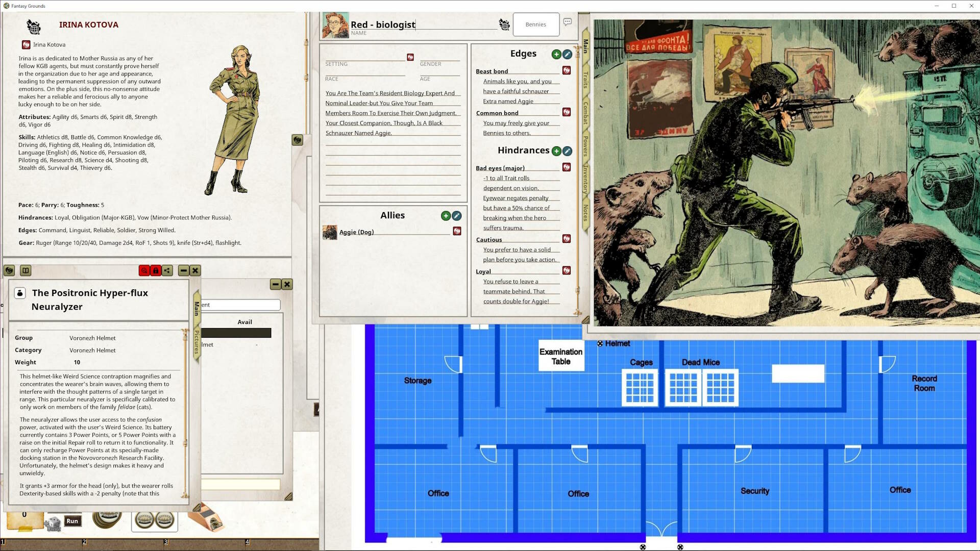Minimize the Neuralyzer item window
980x551 pixels.
coord(183,270)
